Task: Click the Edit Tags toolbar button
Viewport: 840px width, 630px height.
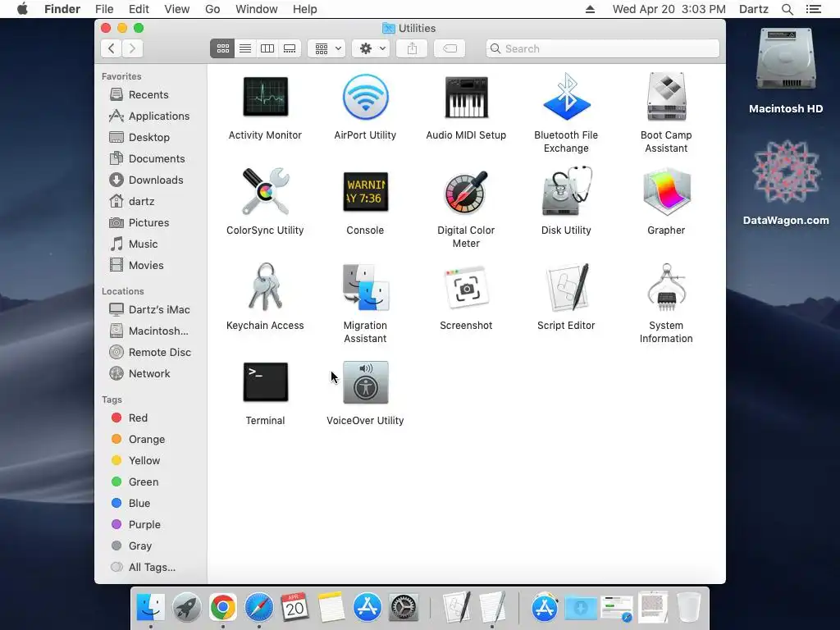Action: 449,48
